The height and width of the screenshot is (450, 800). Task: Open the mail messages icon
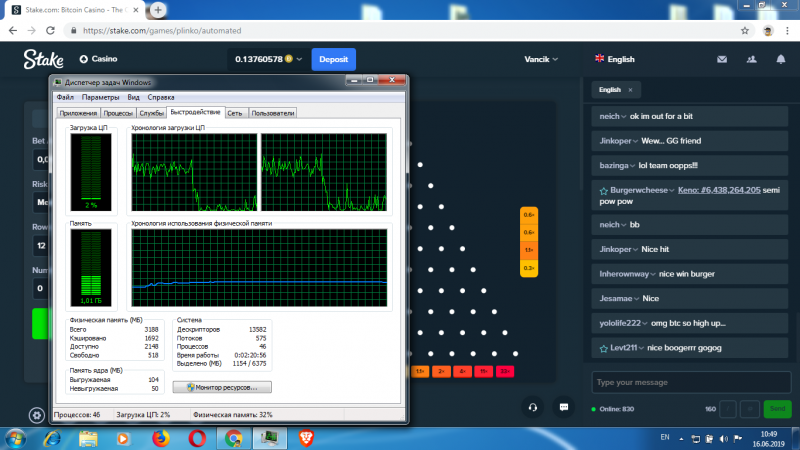(722, 59)
